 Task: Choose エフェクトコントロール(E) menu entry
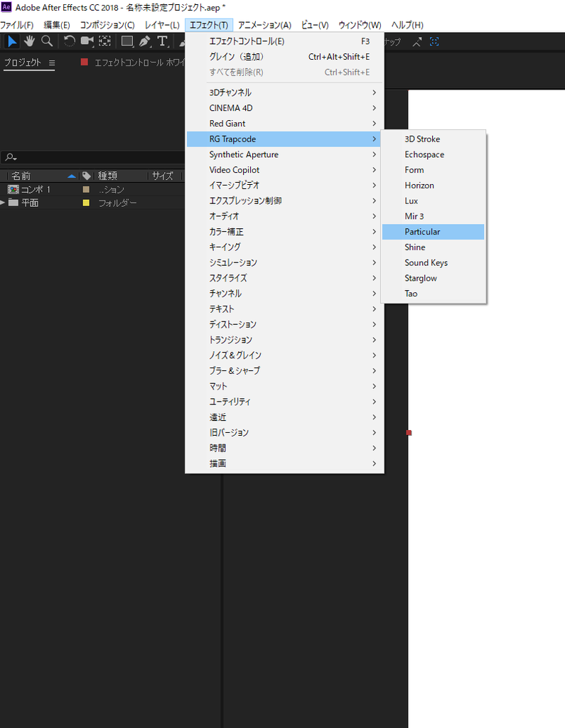(x=284, y=41)
